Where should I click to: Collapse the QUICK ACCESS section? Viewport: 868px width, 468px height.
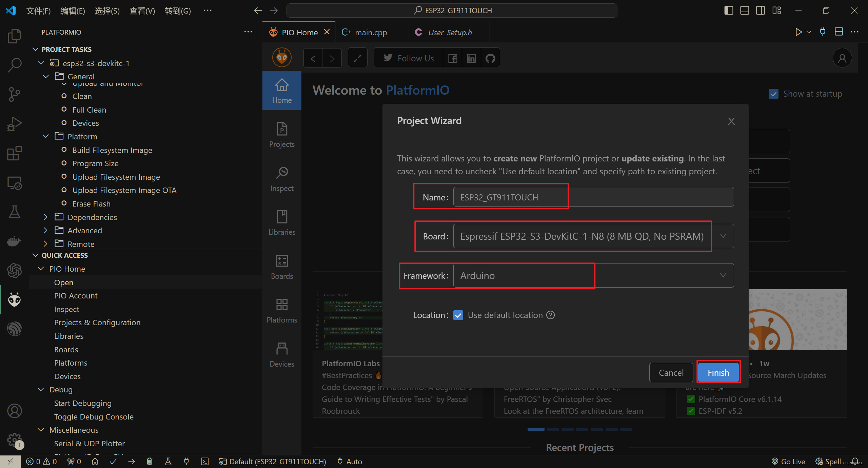(64, 255)
